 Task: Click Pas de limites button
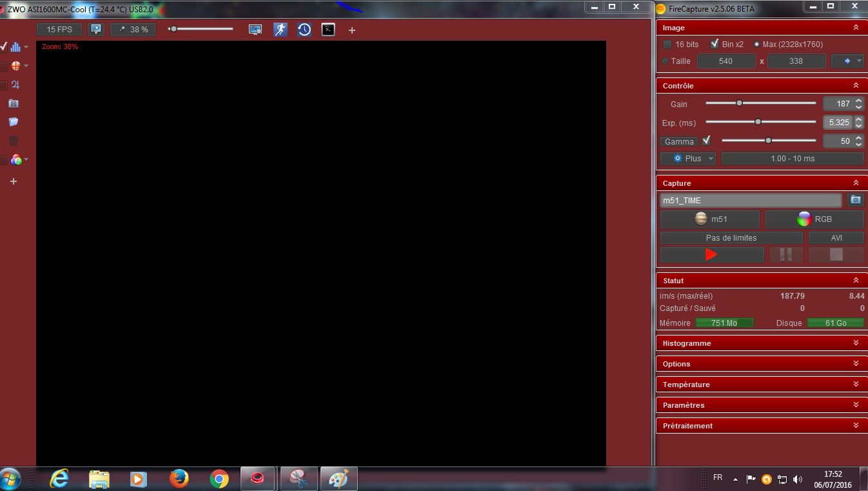coord(731,237)
